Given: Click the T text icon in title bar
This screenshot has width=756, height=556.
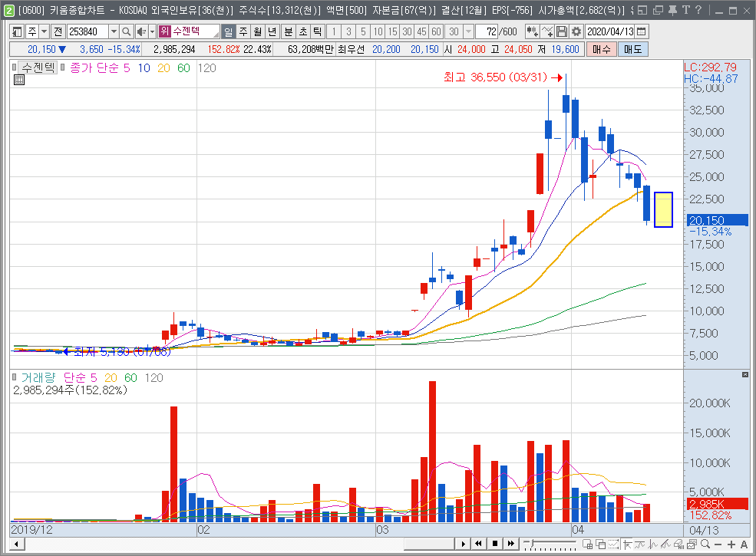Looking at the screenshot, I should click(685, 10).
